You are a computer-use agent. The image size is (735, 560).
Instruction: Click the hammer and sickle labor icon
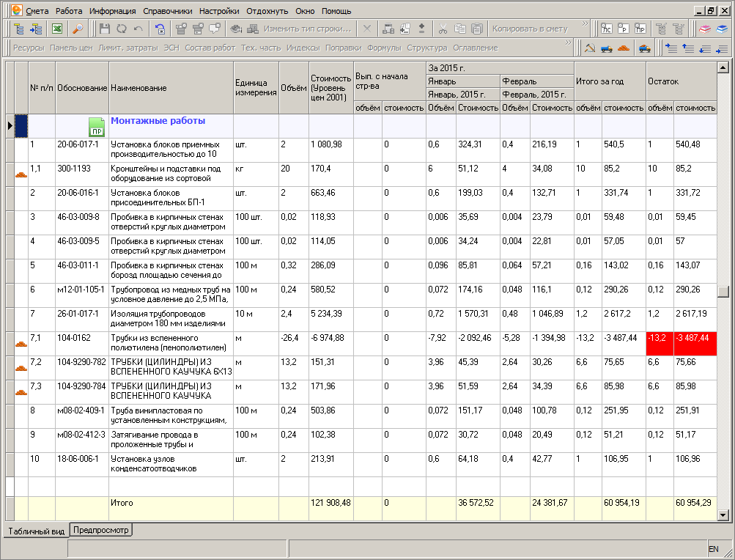[x=590, y=48]
